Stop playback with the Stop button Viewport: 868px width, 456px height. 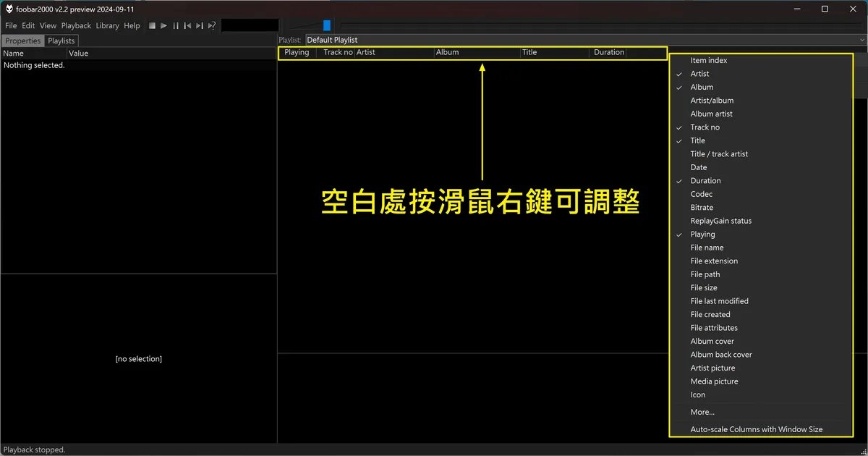pyautogui.click(x=153, y=25)
